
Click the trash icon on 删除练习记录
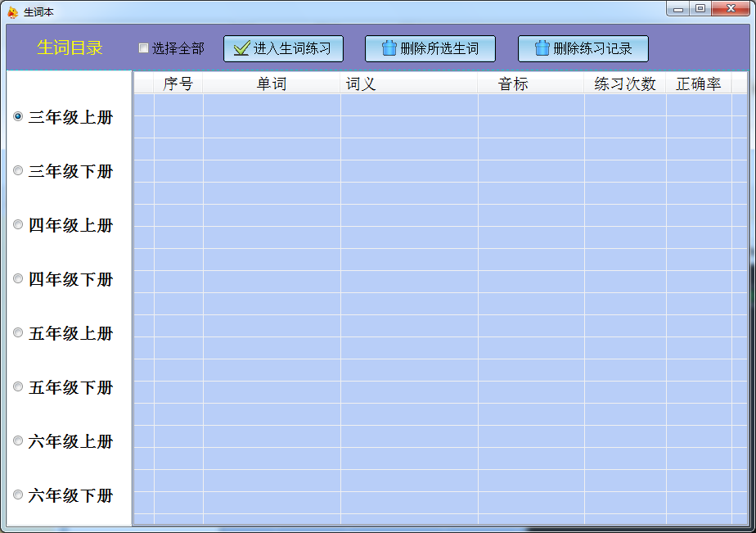pyautogui.click(x=542, y=49)
